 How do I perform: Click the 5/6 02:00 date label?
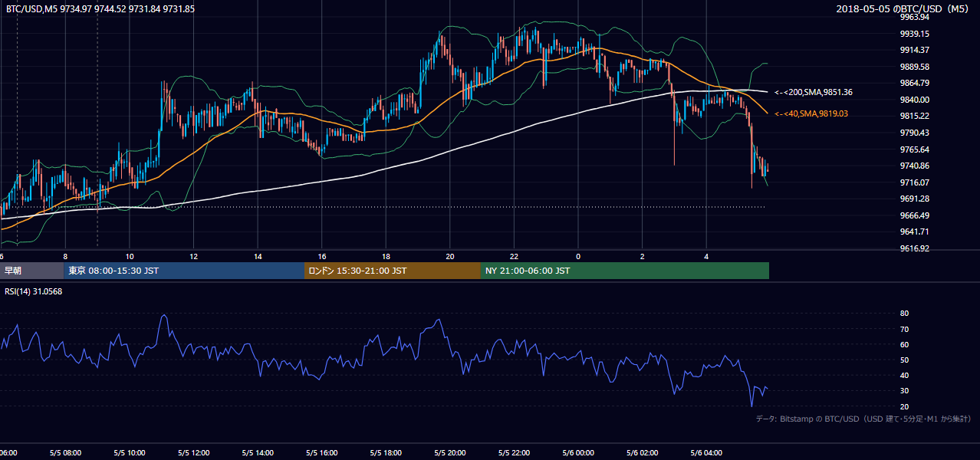click(643, 453)
